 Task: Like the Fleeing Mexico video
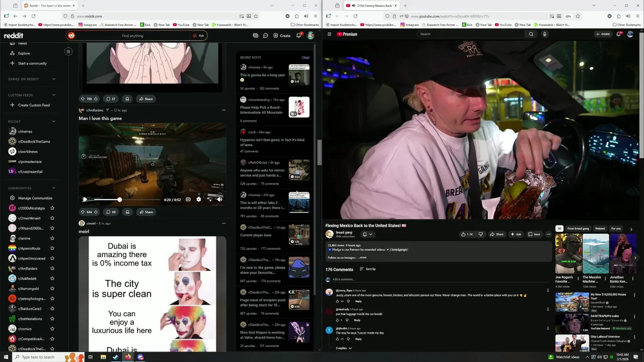click(467, 234)
